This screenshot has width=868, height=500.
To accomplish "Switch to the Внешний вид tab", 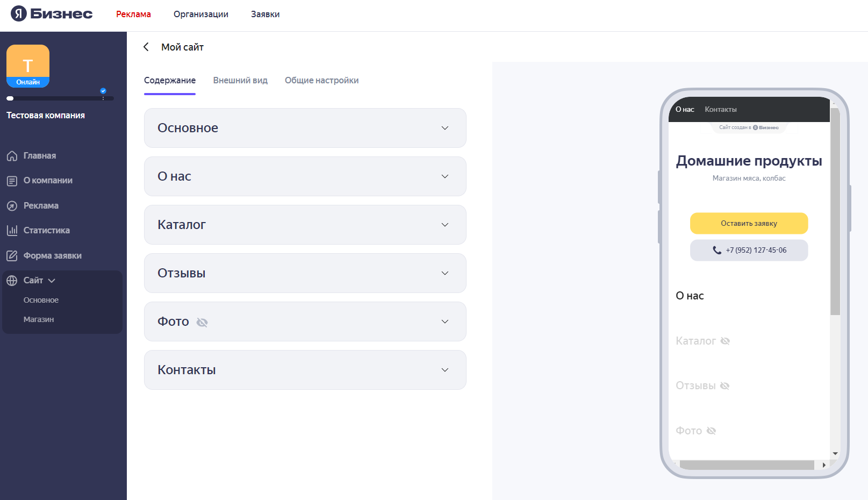I will 240,80.
